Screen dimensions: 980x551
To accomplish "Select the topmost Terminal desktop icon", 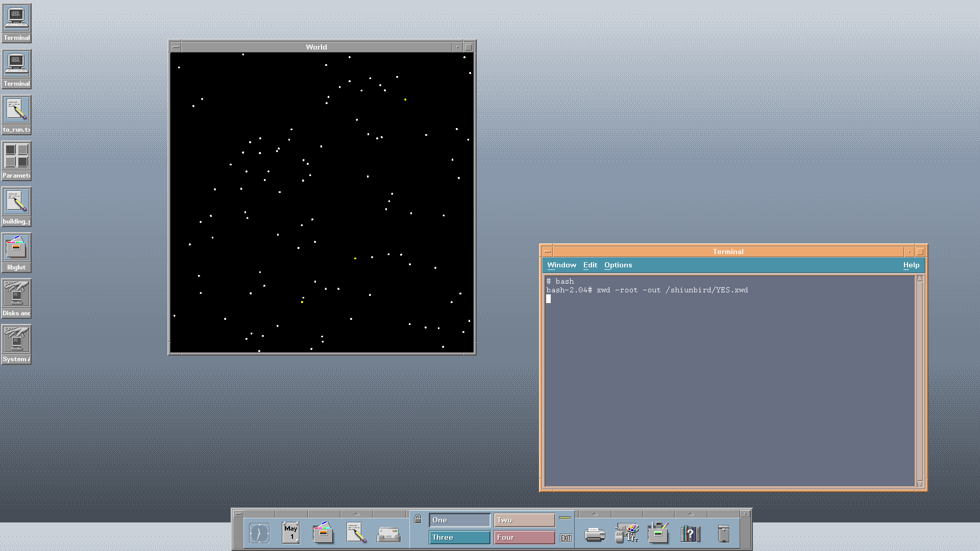I will (16, 23).
